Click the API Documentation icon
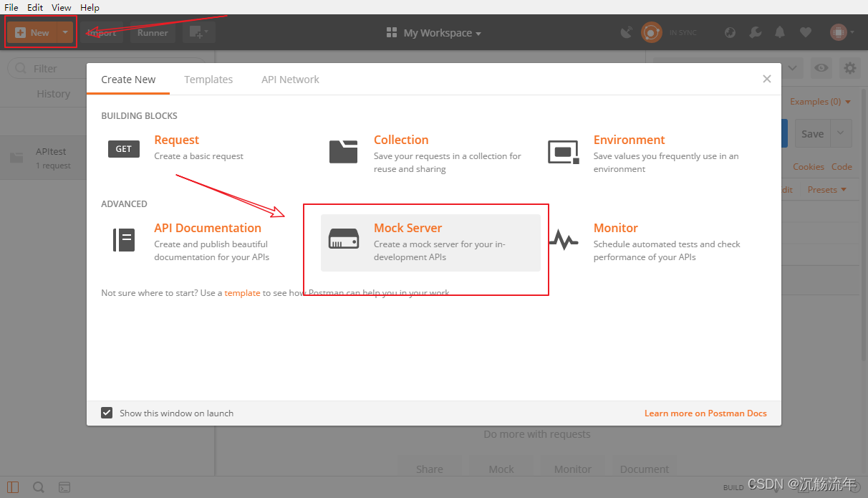The height and width of the screenshot is (498, 868). tap(124, 239)
